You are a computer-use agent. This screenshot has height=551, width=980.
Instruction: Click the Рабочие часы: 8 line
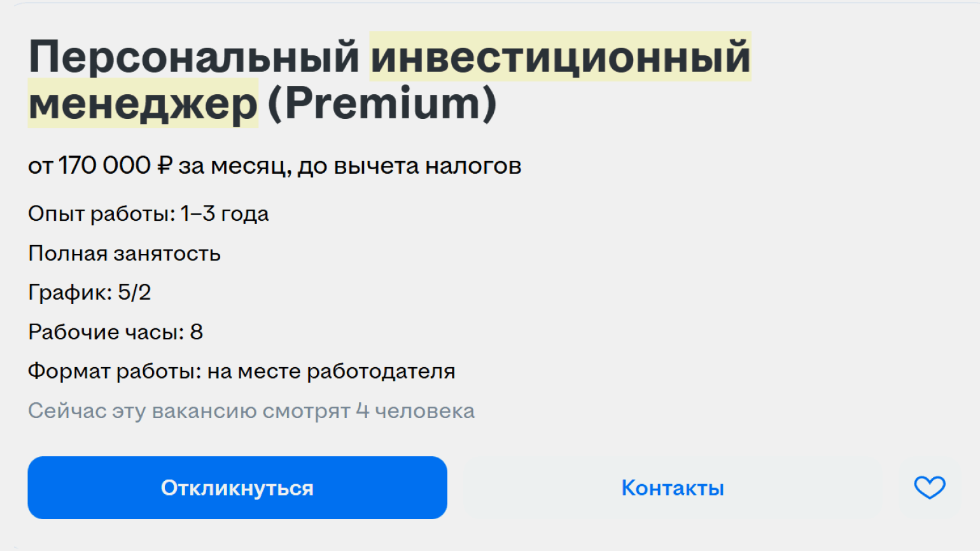pyautogui.click(x=115, y=332)
